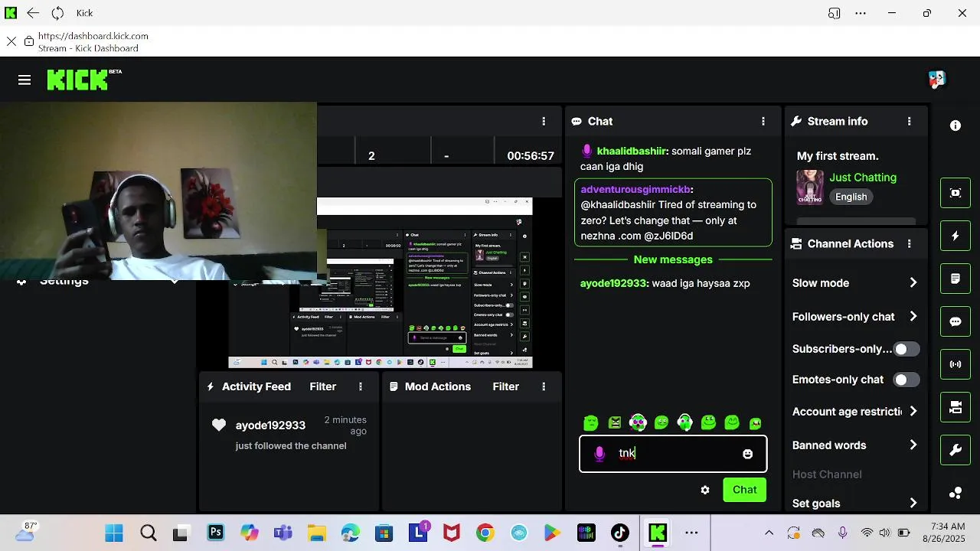This screenshot has height=551, width=980.
Task: Click the focus-frame icon in right sidebar
Action: (955, 193)
